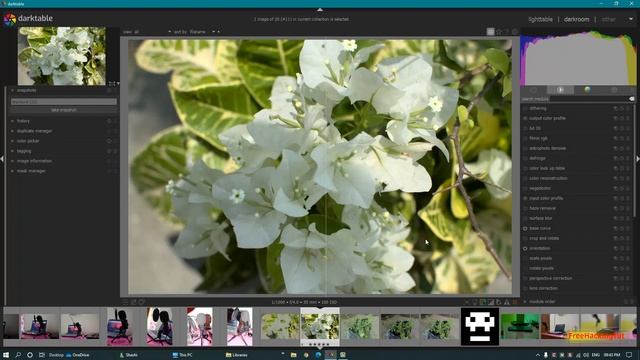Show favorite modules tab

click(x=560, y=90)
